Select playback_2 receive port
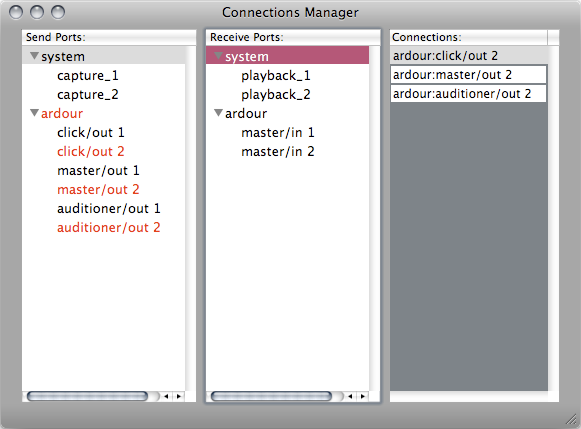The height and width of the screenshot is (429, 581). (x=276, y=94)
